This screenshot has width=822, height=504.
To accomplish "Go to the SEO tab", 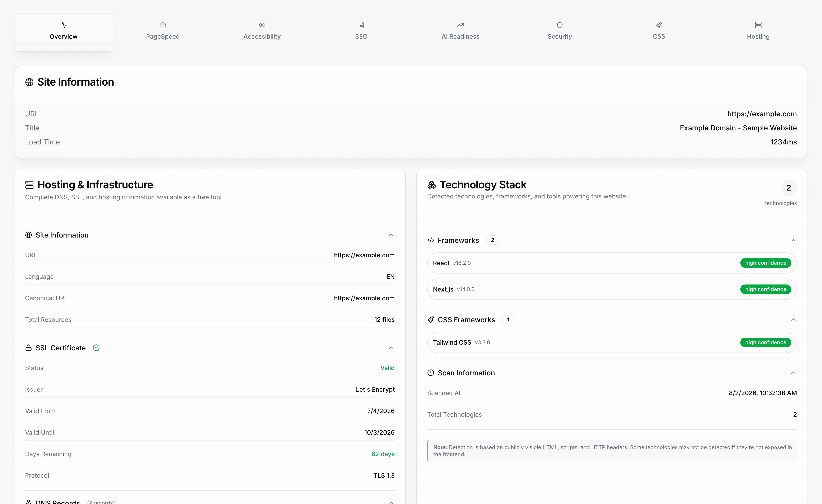I will tap(361, 33).
